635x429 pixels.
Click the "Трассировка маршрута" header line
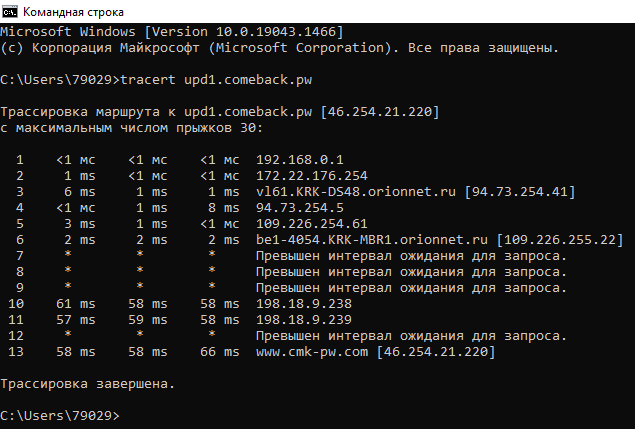(x=220, y=111)
